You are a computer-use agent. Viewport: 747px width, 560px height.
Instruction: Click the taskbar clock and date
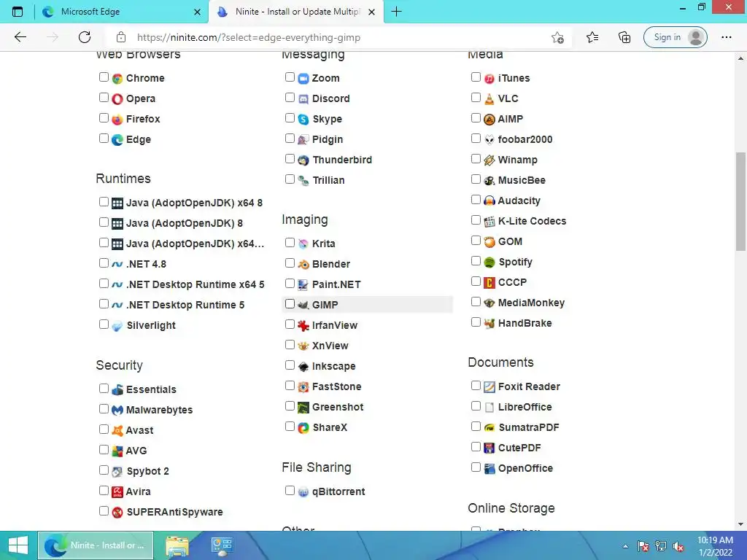click(x=715, y=546)
